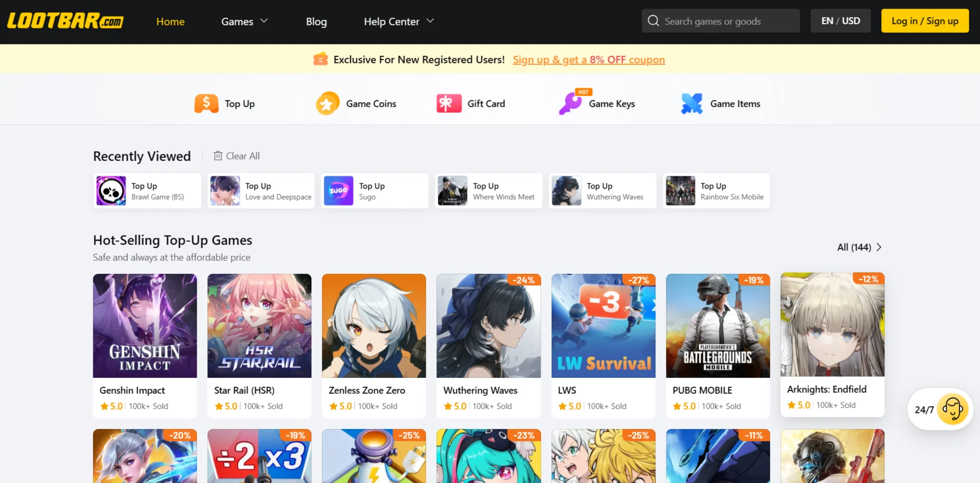Click "Safe and always at the affordable price"
Screen dimensions: 980x483
(x=172, y=257)
